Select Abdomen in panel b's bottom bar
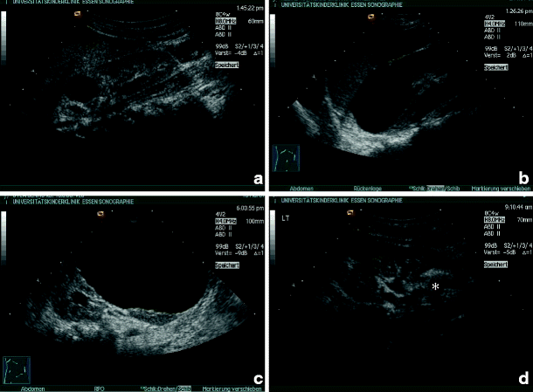 click(x=301, y=189)
